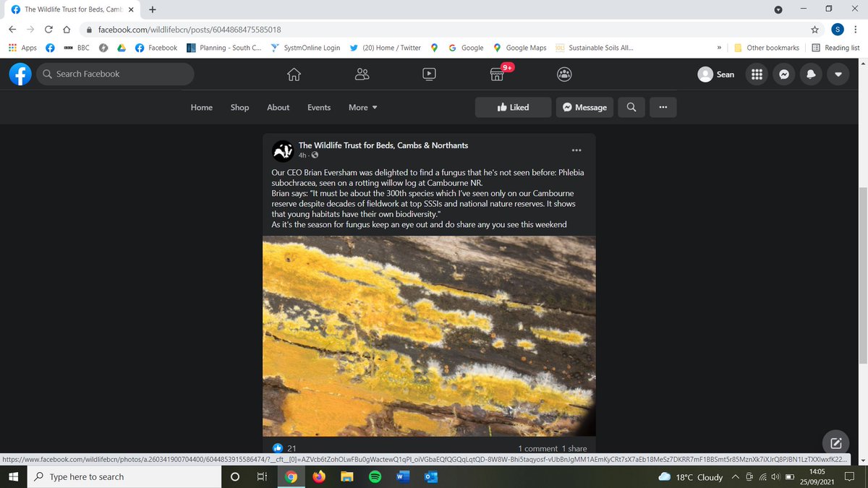Open Word from the taskbar
868x488 pixels.
click(401, 476)
